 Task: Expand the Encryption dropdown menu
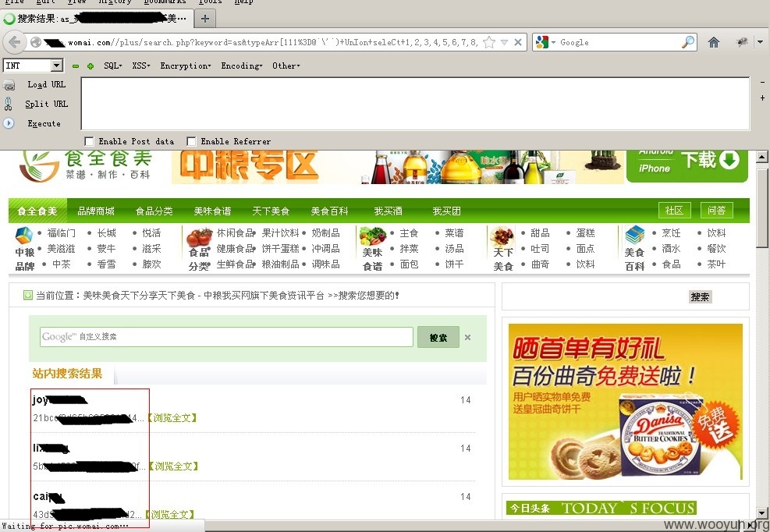point(186,66)
